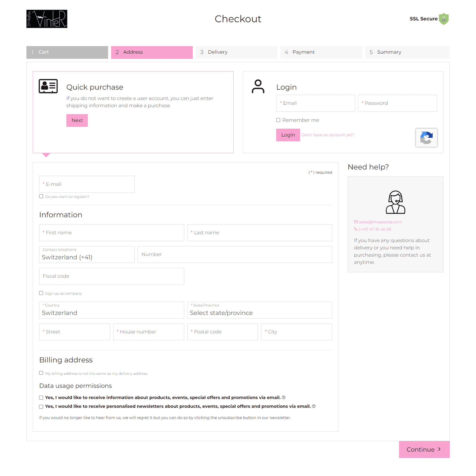Open the Contact telephone country code dropdown
The width and height of the screenshot is (476, 476).
87,254
